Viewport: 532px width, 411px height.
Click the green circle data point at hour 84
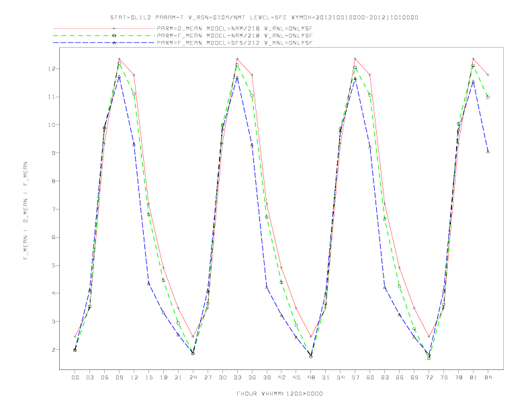pyautogui.click(x=488, y=97)
